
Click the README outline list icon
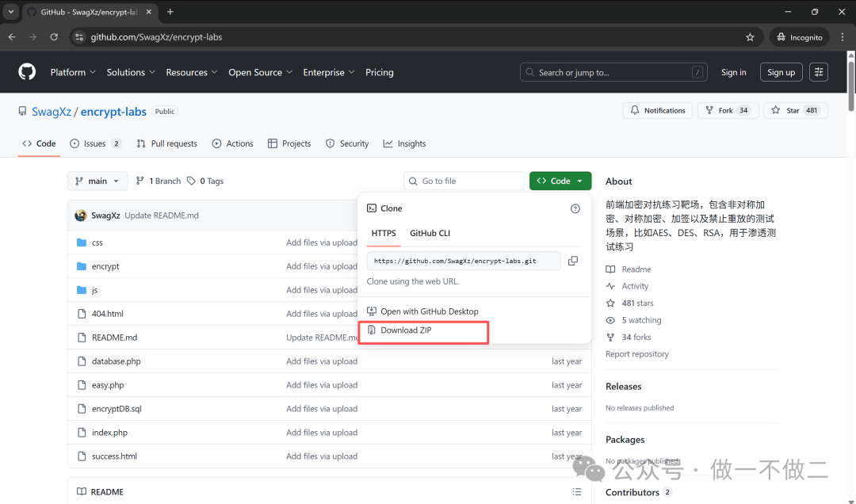tap(577, 492)
